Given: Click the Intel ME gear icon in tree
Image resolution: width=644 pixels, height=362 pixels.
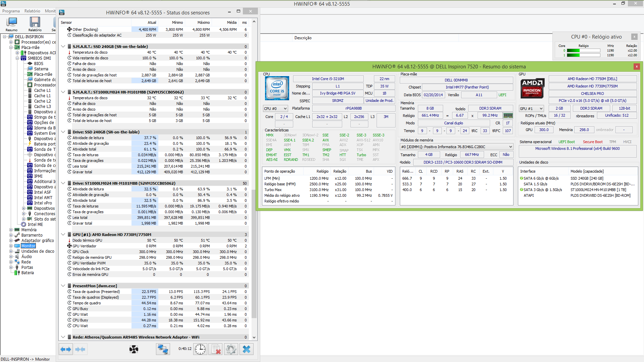Looking at the screenshot, I should [23, 224].
